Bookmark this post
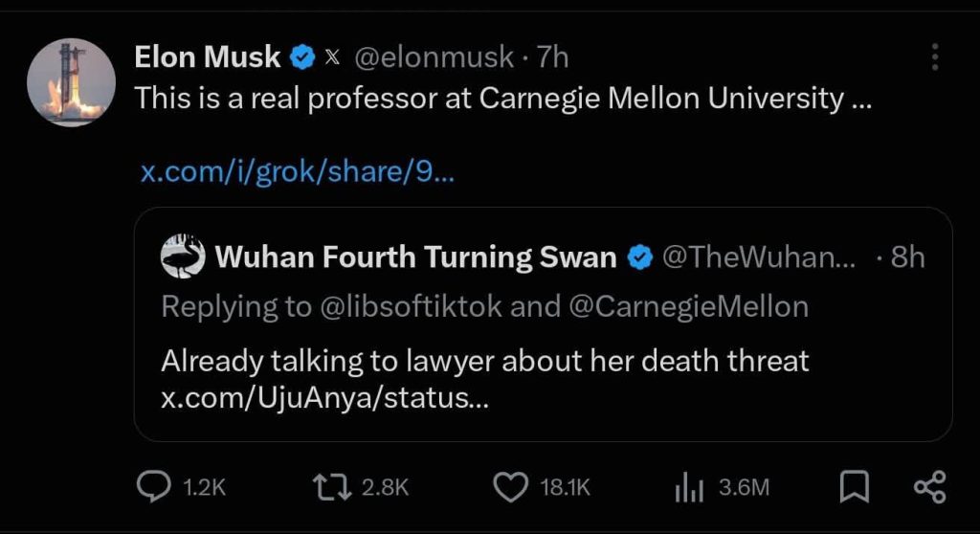This screenshot has width=980, height=534. (x=854, y=487)
